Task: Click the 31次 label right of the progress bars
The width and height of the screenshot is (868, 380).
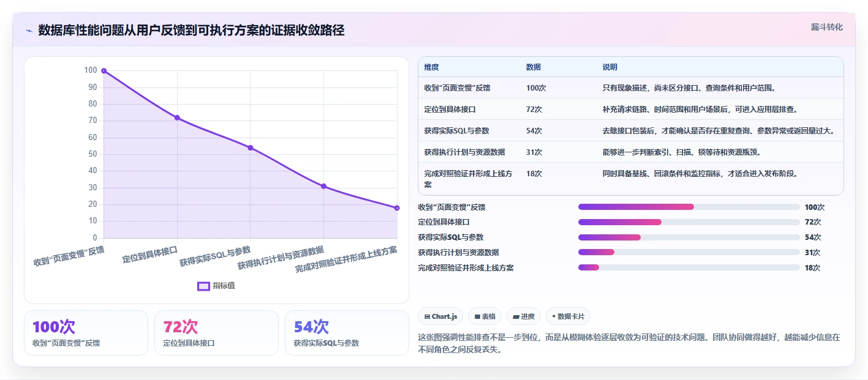Action: 813,253
